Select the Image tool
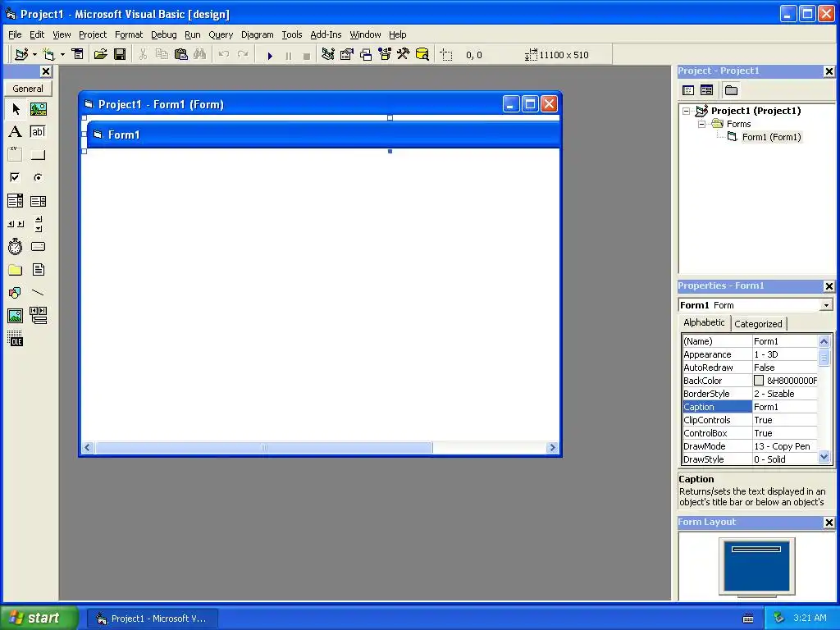The width and height of the screenshot is (840, 630). (x=16, y=316)
